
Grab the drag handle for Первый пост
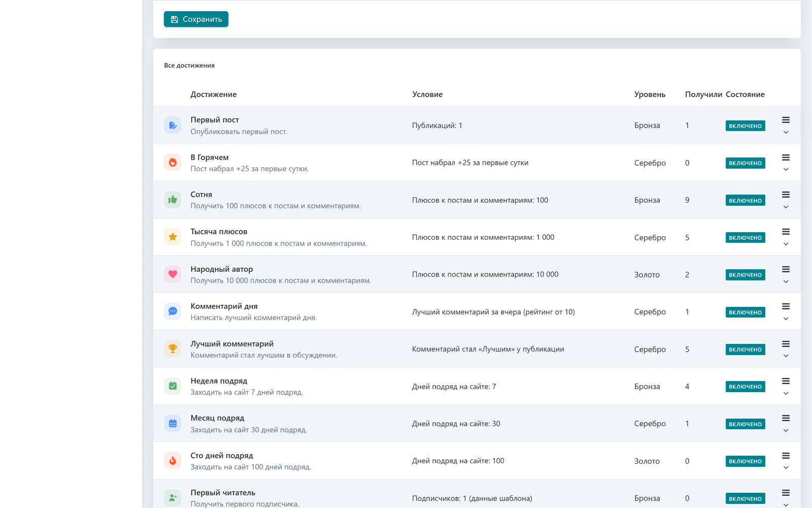pos(786,120)
